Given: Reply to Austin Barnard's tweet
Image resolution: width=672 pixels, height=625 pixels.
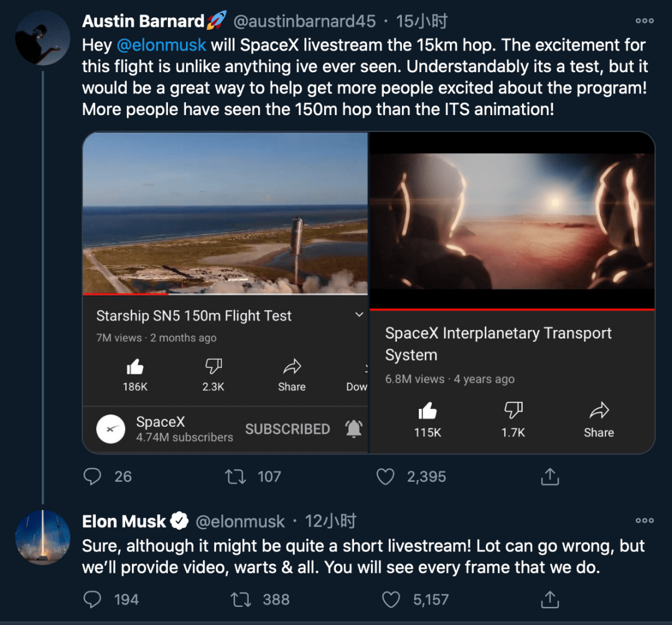Looking at the screenshot, I should coord(92,477).
